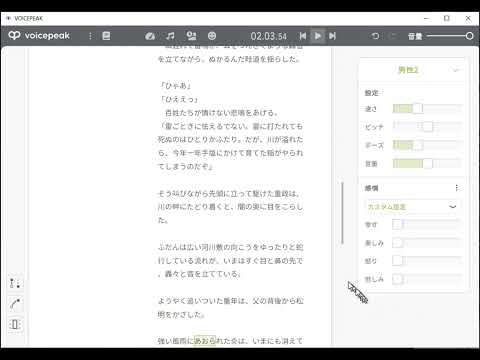Expand the 男性2 narrator dropdown
The height and width of the screenshot is (360, 480).
[x=413, y=70]
